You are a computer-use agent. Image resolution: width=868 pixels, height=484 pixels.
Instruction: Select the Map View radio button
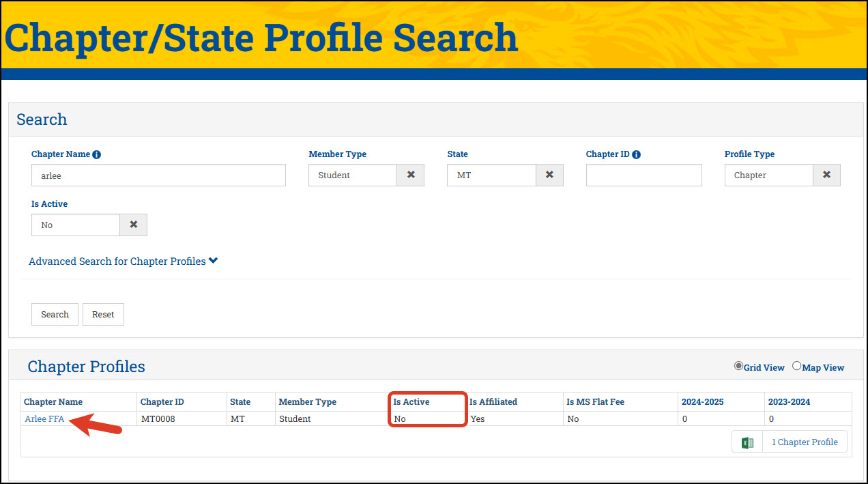796,366
